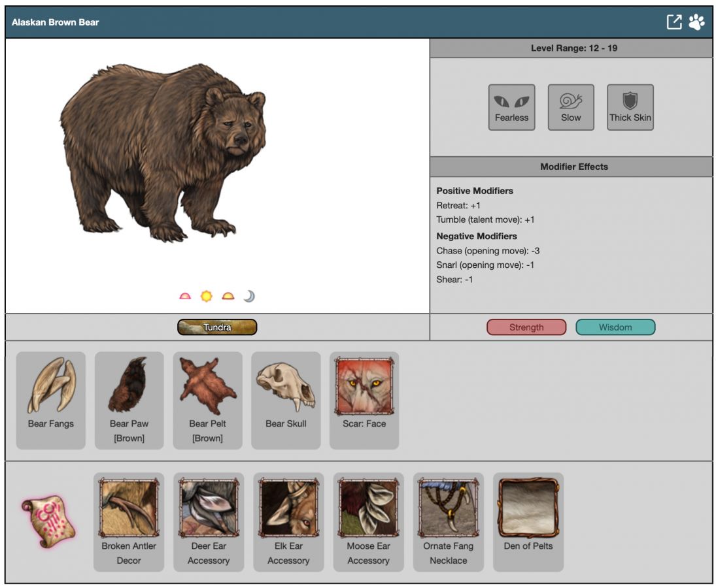This screenshot has height=588, width=716.
Task: Select the Thick Skin shield icon
Action: click(x=630, y=107)
